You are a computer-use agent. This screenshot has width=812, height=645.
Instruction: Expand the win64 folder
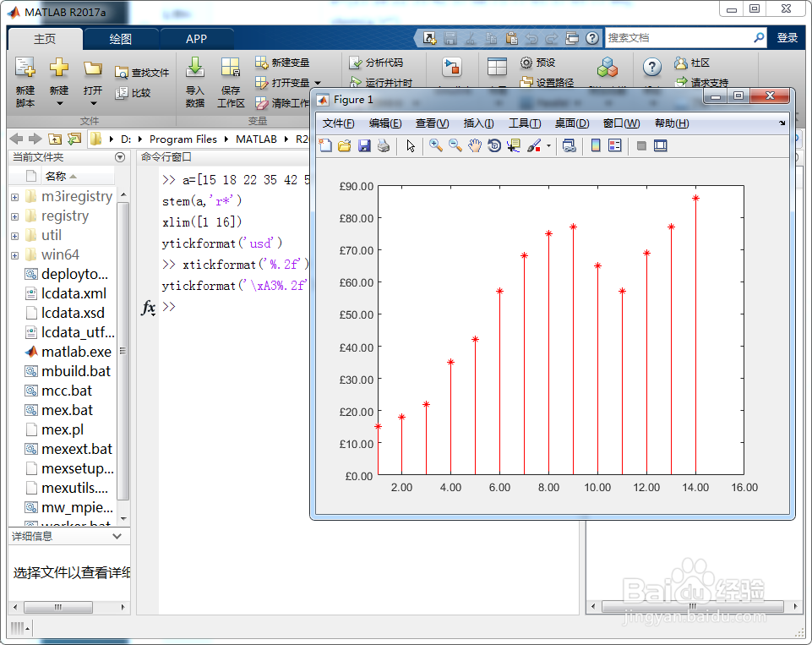pyautogui.click(x=14, y=255)
